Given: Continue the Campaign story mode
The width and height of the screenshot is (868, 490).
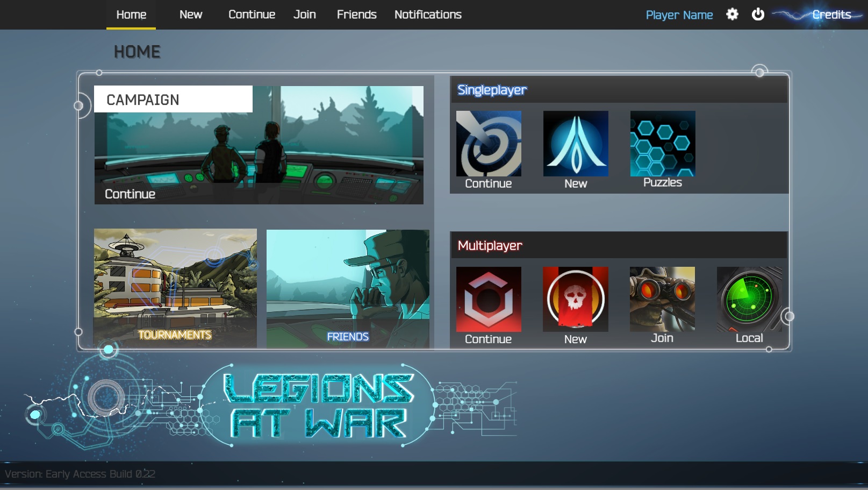Looking at the screenshot, I should point(260,145).
